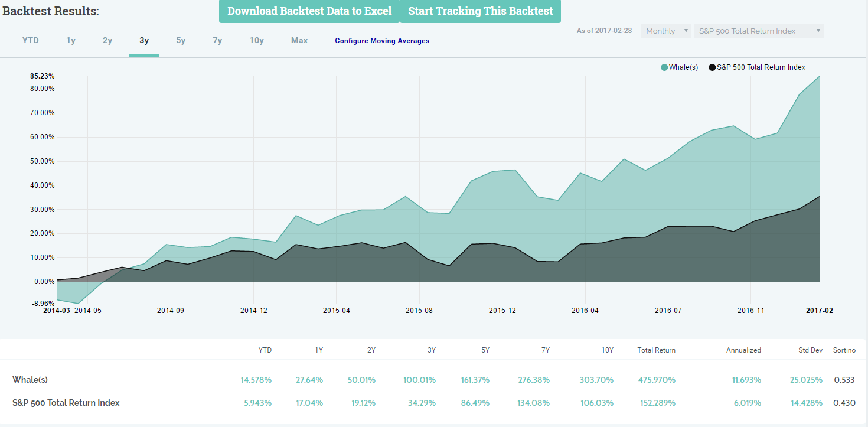Click the 2016-11 x-axis label

tap(750, 310)
